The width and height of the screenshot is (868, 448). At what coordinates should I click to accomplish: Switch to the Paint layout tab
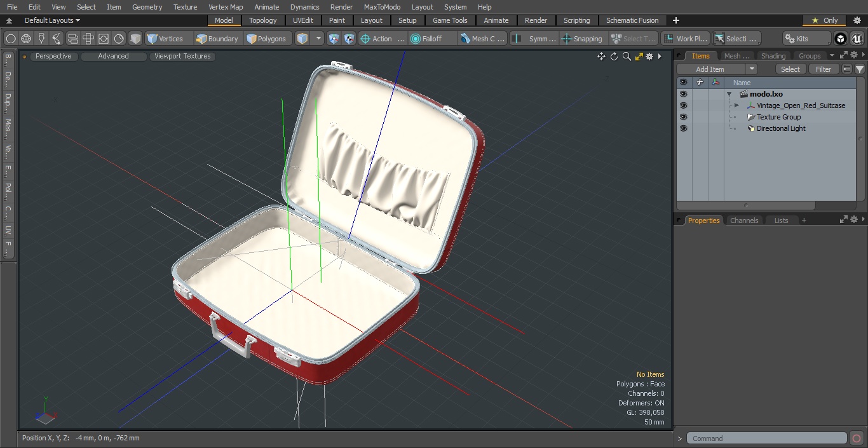point(337,20)
